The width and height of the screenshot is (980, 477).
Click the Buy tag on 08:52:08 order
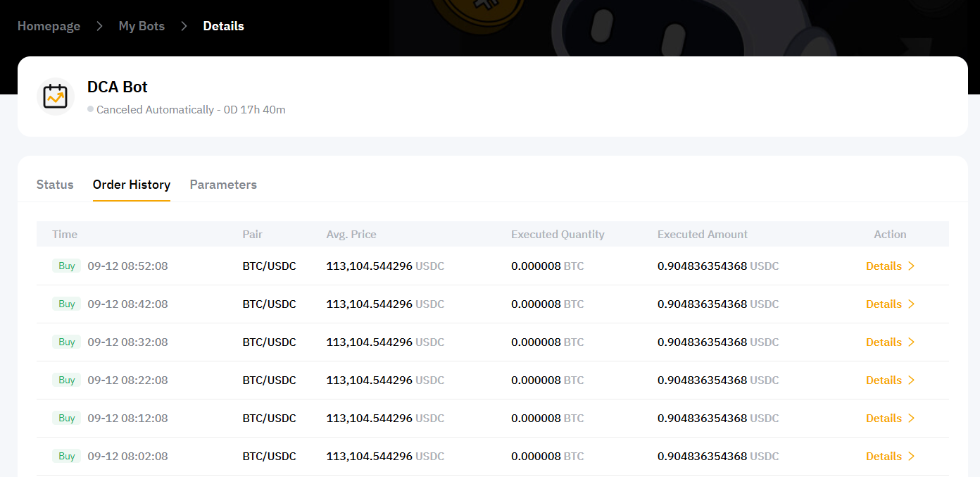(66, 266)
